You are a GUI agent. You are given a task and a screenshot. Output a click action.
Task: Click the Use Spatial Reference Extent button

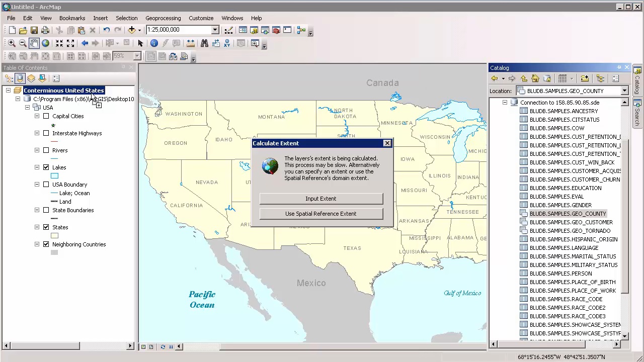321,214
